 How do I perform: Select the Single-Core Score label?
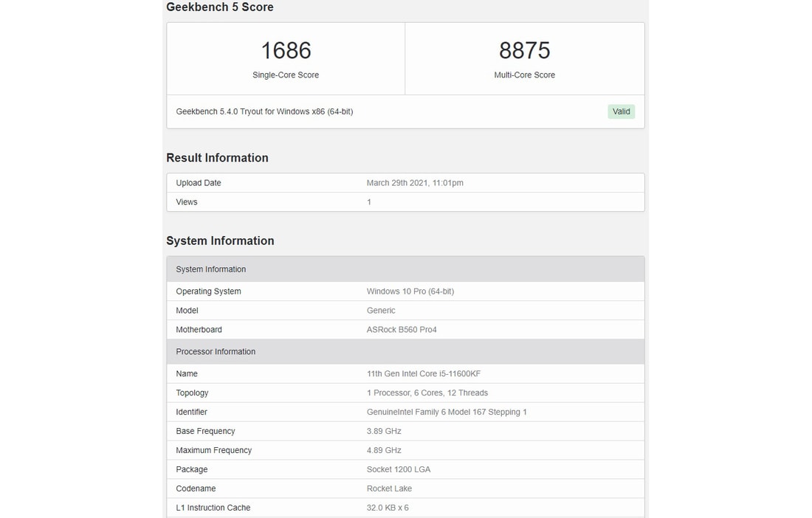pos(286,75)
